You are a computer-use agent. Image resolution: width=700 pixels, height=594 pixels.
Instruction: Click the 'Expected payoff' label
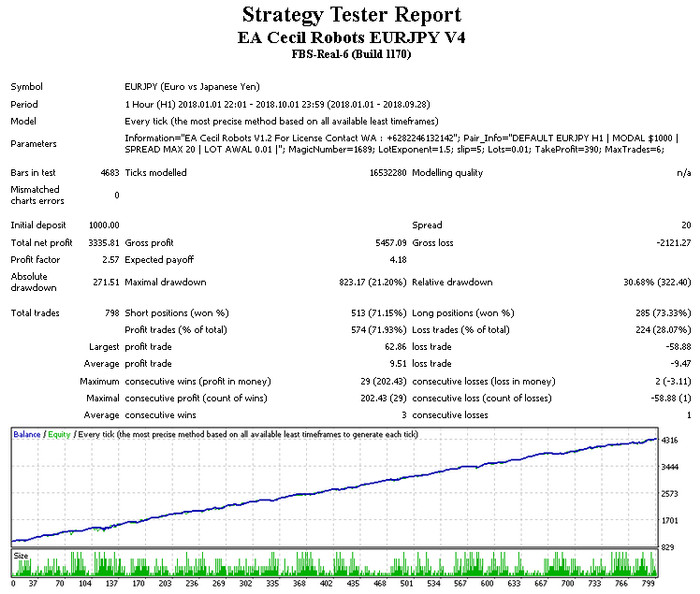(x=159, y=260)
